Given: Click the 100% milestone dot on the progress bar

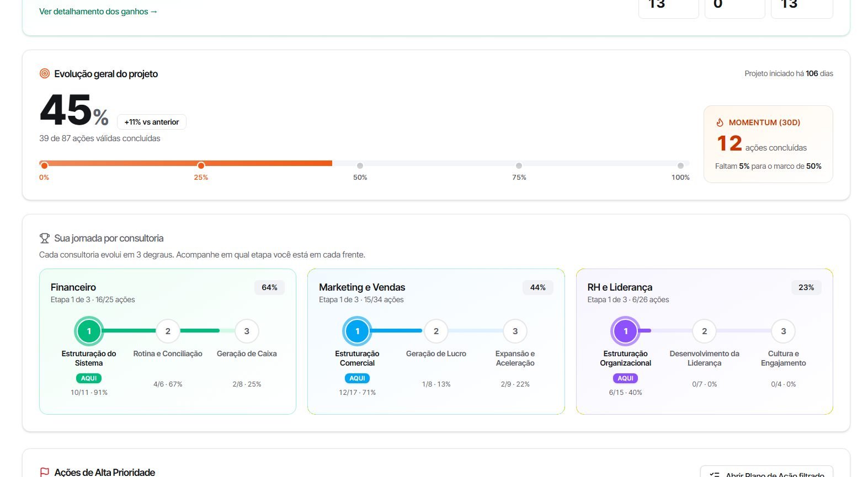Looking at the screenshot, I should [x=680, y=165].
